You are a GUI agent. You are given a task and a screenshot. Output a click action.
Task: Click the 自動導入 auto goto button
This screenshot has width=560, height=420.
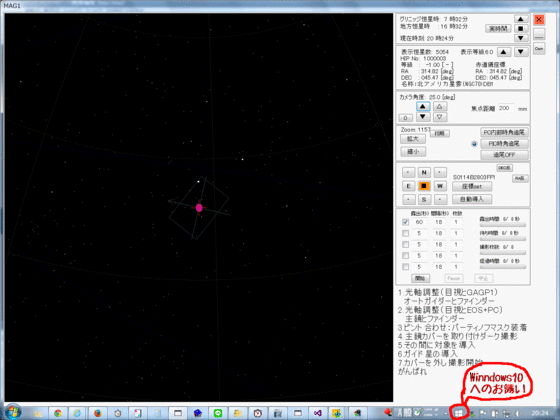click(472, 199)
